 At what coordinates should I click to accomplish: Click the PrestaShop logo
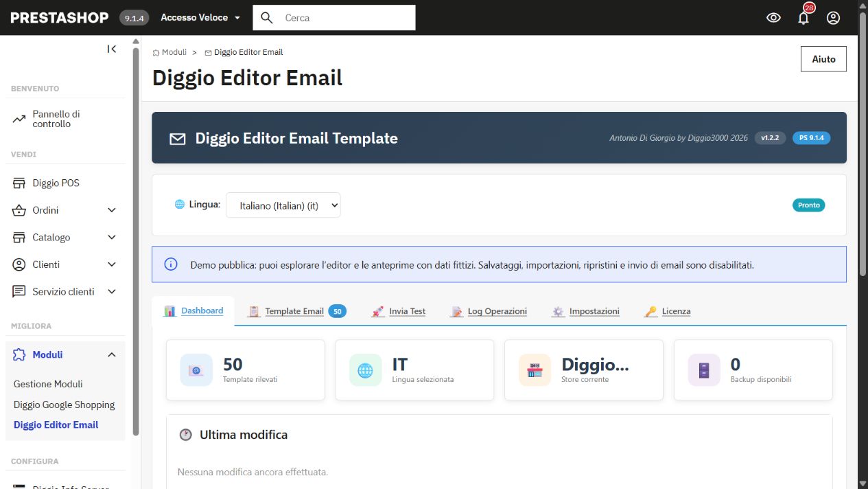[x=60, y=18]
